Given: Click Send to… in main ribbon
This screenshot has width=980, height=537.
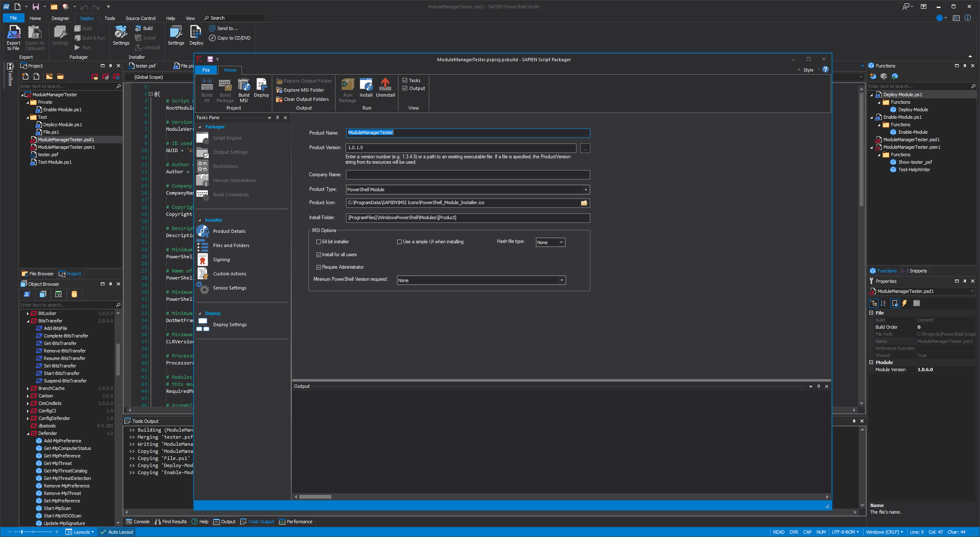Looking at the screenshot, I should coord(223,28).
